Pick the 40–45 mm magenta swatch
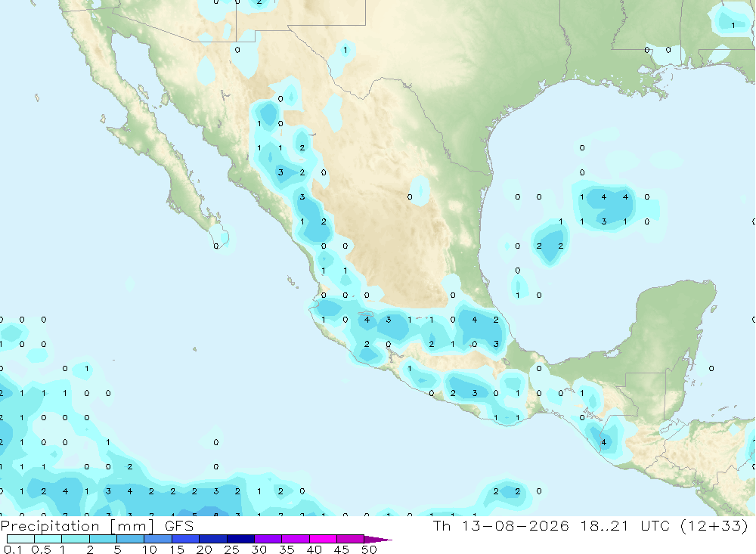This screenshot has width=756, height=554. tap(323, 539)
